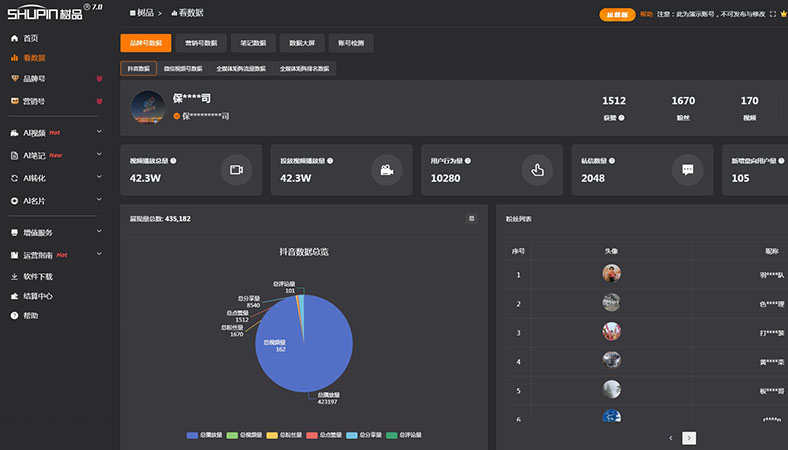Click info icon beside 私信数量 label

click(x=612, y=161)
